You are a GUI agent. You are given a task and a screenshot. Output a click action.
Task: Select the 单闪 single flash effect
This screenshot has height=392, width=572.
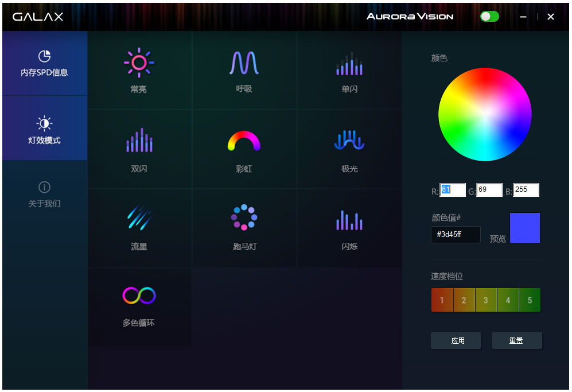tap(349, 64)
